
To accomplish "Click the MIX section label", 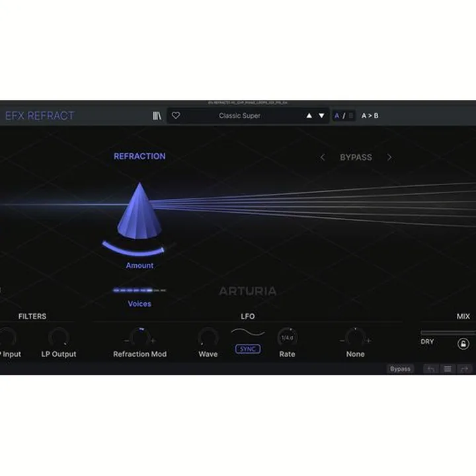I will [x=463, y=317].
